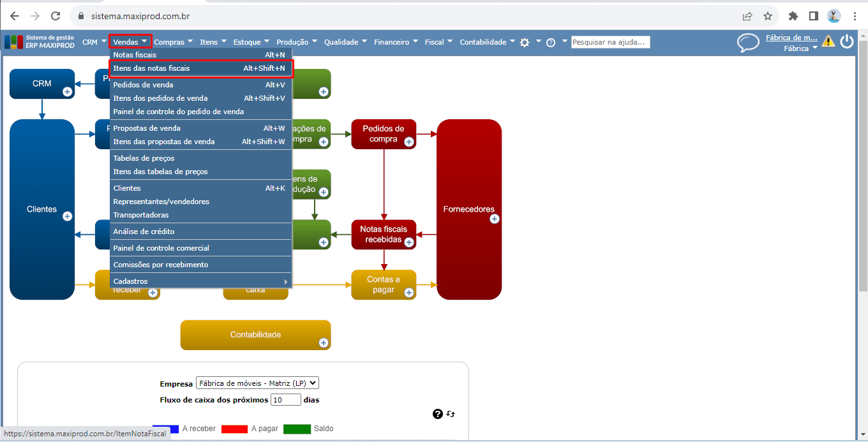Expand plus icon on Contabilidade block
The image size is (868, 442).
[324, 343]
